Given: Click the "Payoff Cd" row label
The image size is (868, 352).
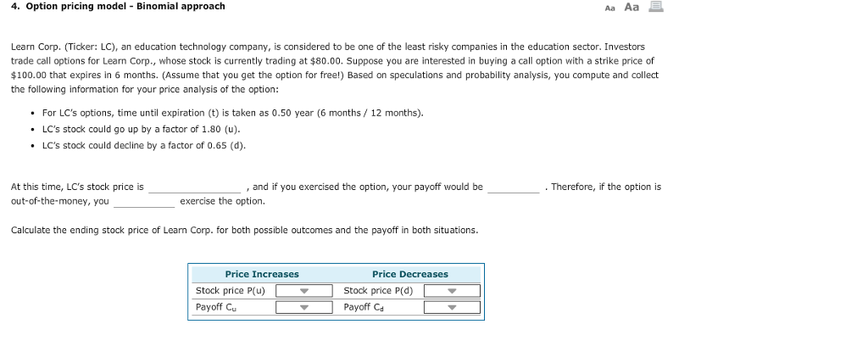Looking at the screenshot, I should 364,307.
